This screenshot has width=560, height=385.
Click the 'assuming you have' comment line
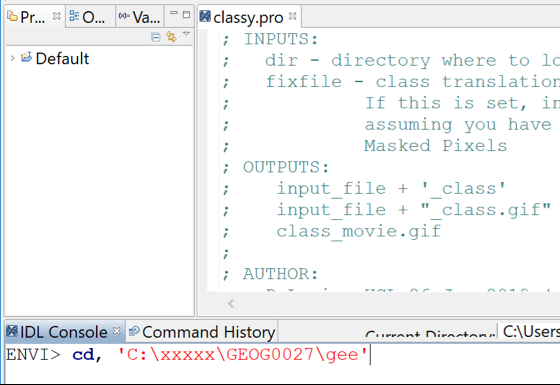pyautogui.click(x=458, y=125)
